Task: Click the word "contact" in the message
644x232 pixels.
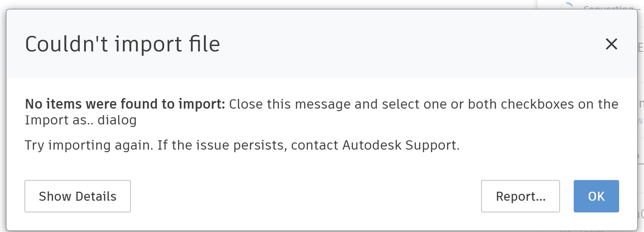Action: pyautogui.click(x=315, y=145)
